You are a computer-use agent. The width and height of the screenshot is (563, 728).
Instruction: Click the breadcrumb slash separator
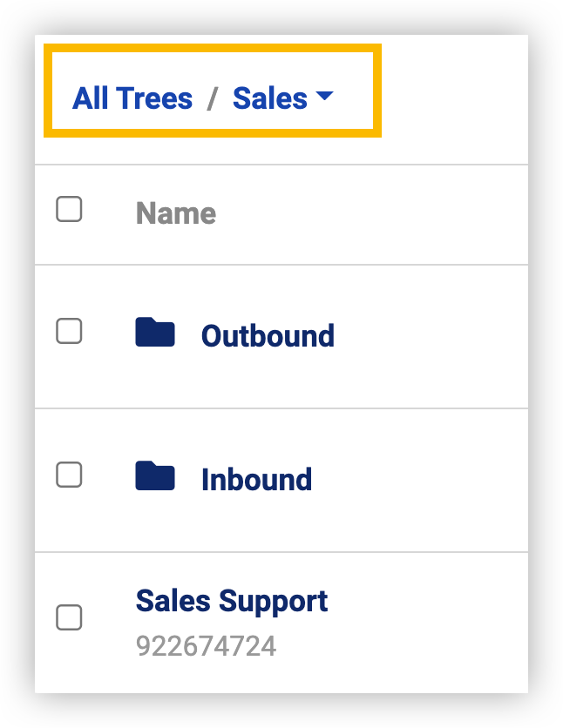(213, 98)
